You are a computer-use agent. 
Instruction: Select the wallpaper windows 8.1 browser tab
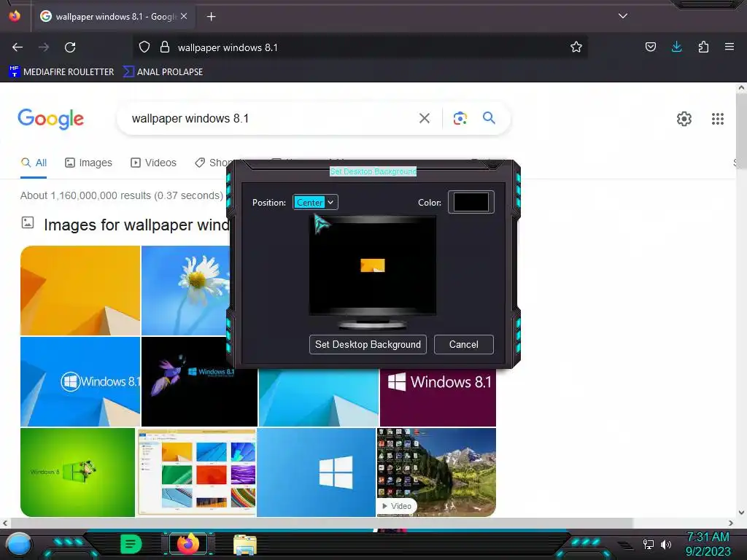click(x=113, y=17)
